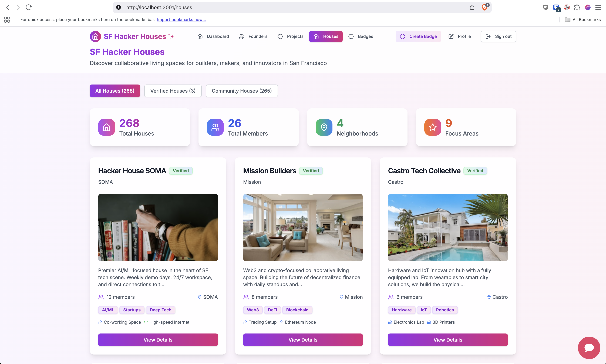Viewport: 606px width, 364px height.
Task: Click the Total Houses home icon
Action: 106,127
